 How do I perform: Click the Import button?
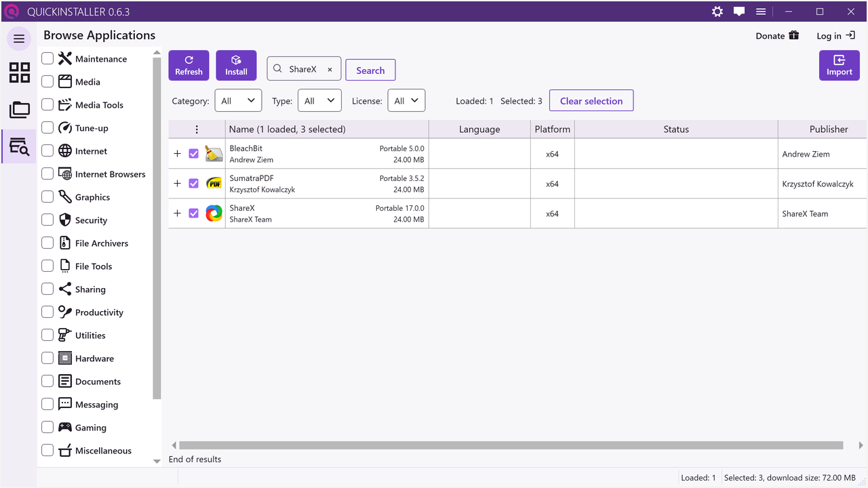click(x=839, y=66)
